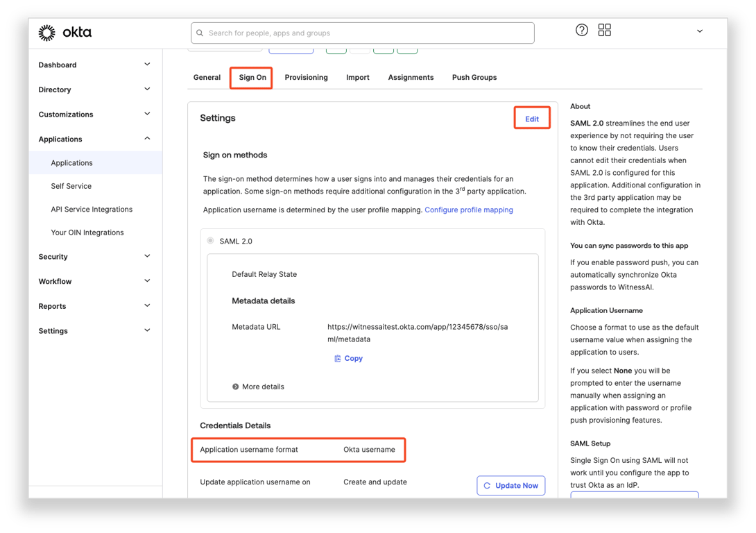Switch to the Provisioning tab
Image resolution: width=756 pixels, height=533 pixels.
306,78
